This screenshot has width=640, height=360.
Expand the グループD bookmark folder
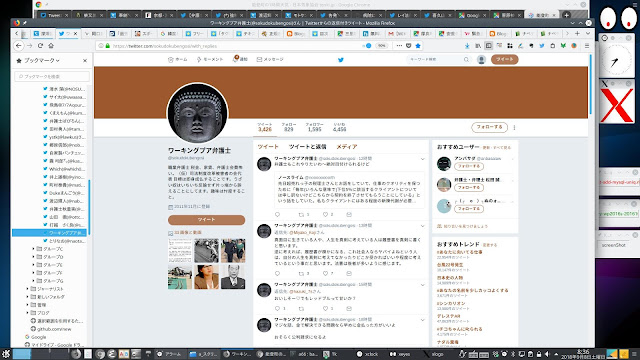point(33,257)
